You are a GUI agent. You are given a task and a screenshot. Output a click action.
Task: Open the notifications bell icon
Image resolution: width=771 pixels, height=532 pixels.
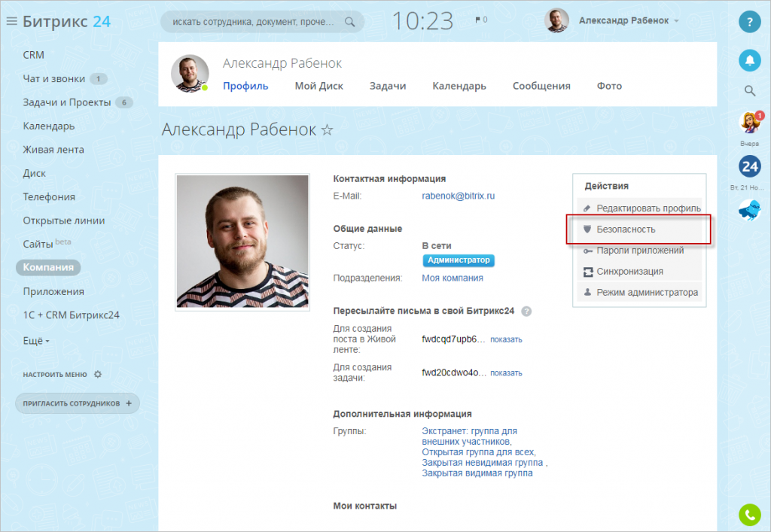[x=749, y=60]
